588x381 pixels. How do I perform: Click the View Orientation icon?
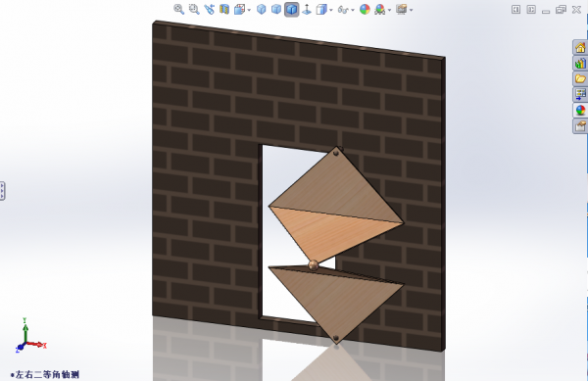click(x=239, y=10)
